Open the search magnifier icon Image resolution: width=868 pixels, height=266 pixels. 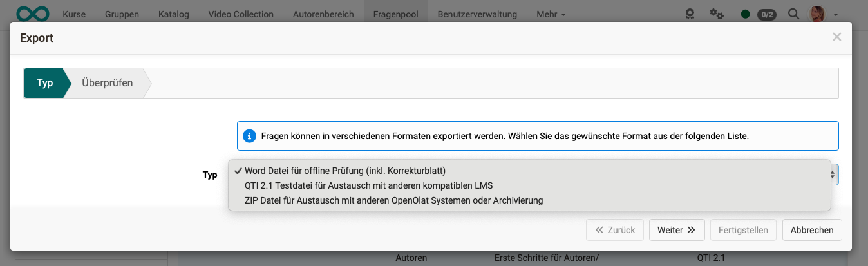pyautogui.click(x=794, y=14)
